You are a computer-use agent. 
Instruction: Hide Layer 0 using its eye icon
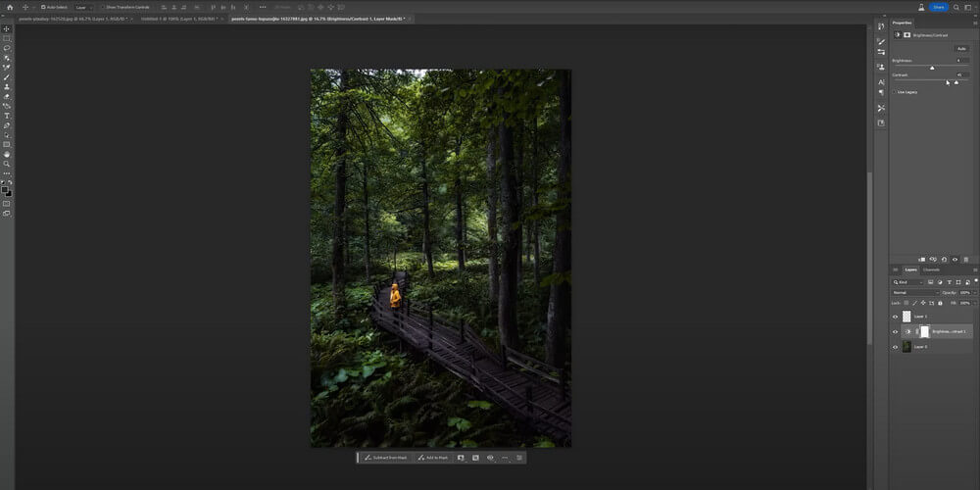[895, 347]
